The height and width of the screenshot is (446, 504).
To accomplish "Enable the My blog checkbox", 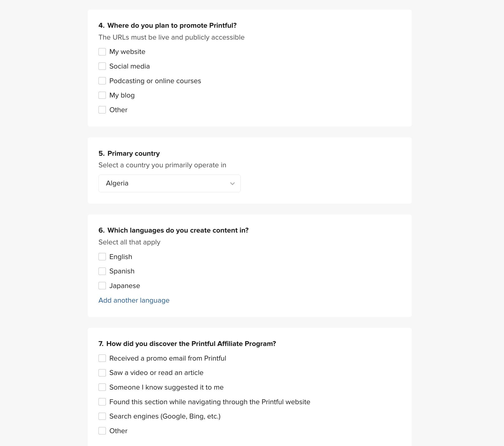I will click(102, 95).
